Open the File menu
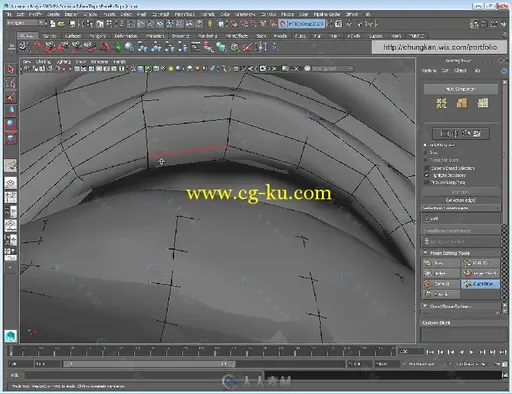Image resolution: width=512 pixels, height=394 pixels. (9, 14)
